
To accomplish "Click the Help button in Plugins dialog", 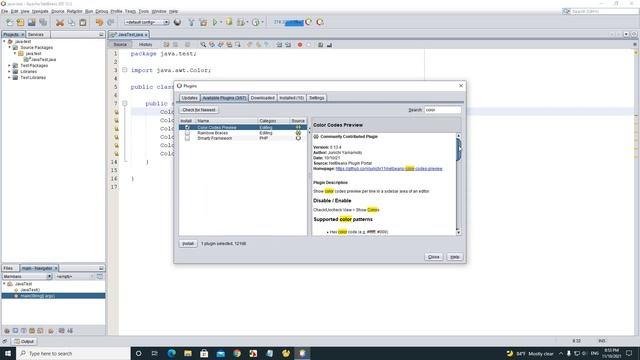I will pos(455,257).
